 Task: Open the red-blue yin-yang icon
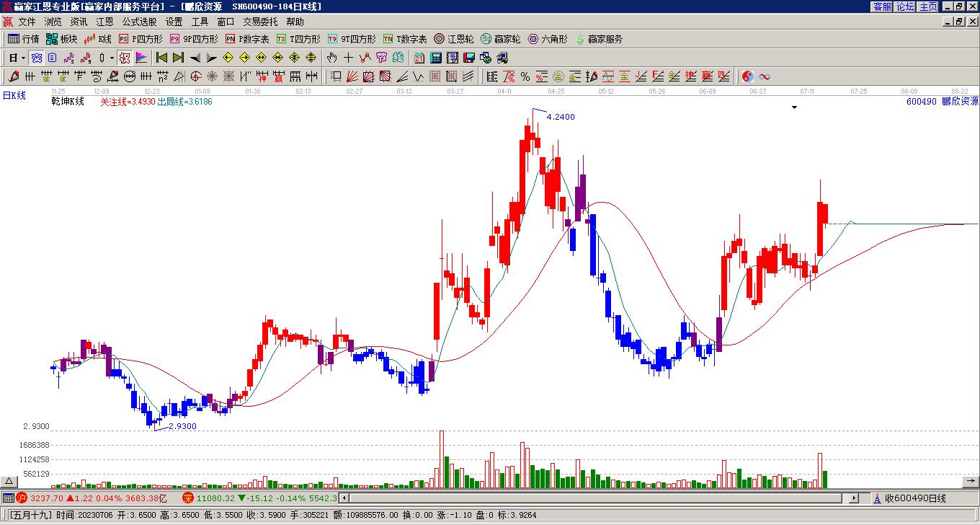(x=748, y=76)
